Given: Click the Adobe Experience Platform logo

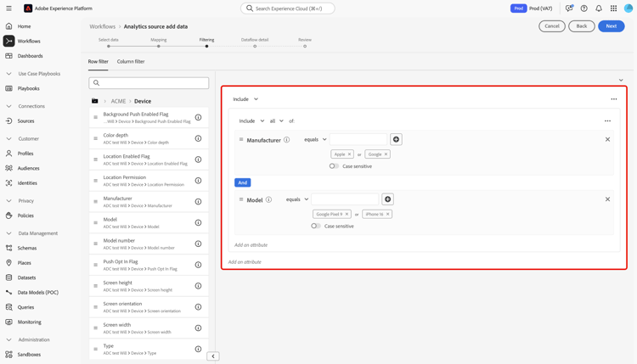Looking at the screenshot, I should pyautogui.click(x=28, y=8).
